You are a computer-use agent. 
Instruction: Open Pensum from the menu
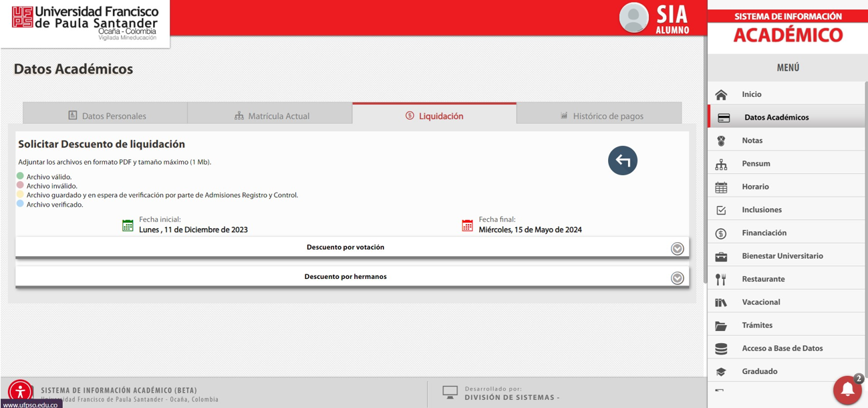[786, 163]
